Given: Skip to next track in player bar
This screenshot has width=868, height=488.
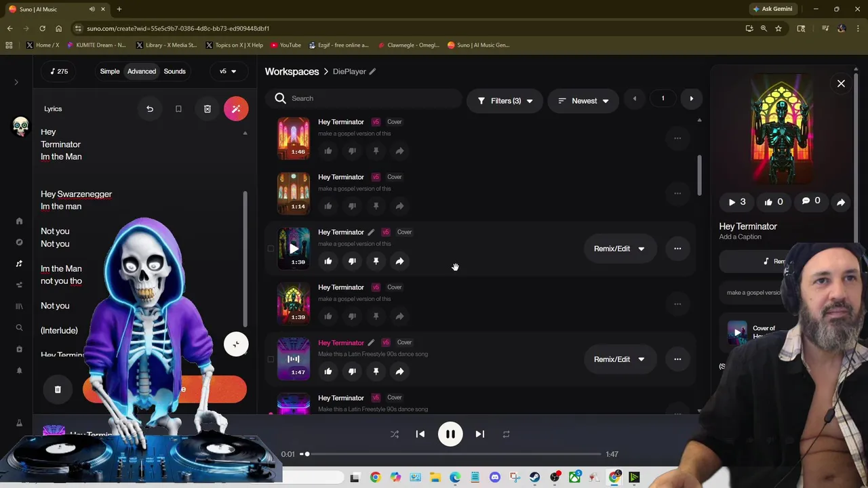Looking at the screenshot, I should [479, 434].
